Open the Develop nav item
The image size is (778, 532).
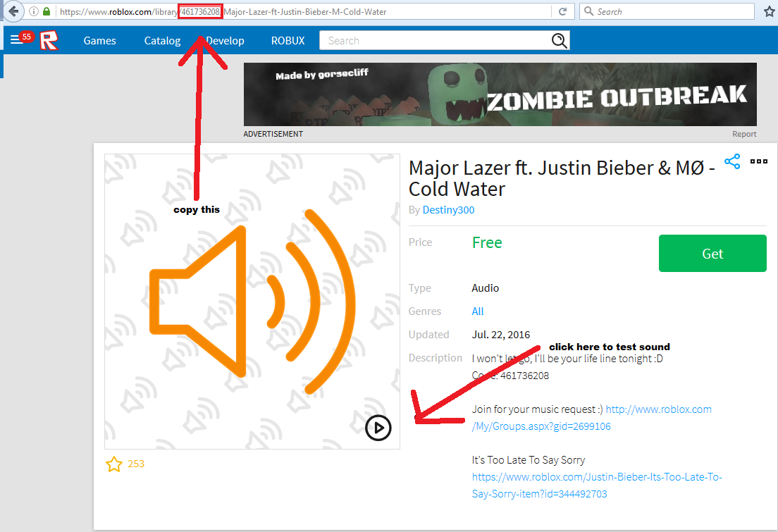point(225,41)
